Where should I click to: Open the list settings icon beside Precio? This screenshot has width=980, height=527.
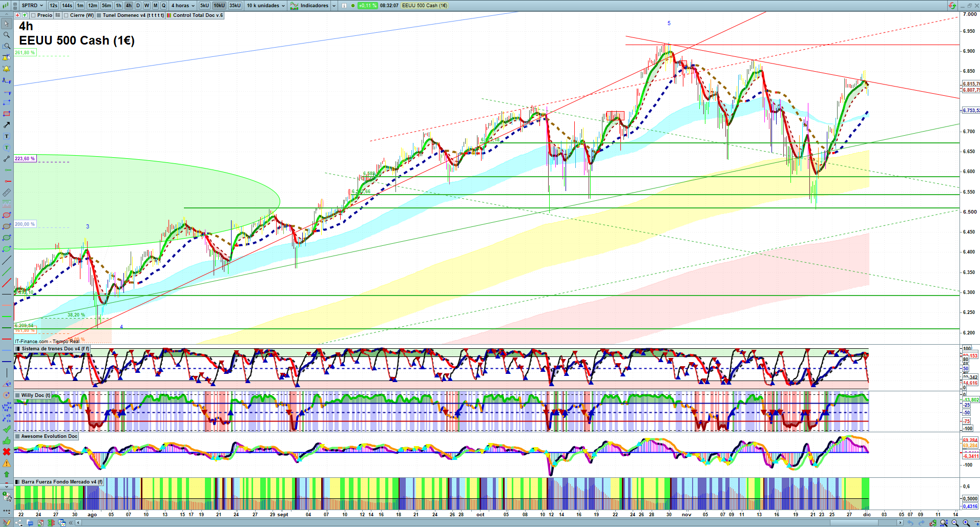point(58,15)
